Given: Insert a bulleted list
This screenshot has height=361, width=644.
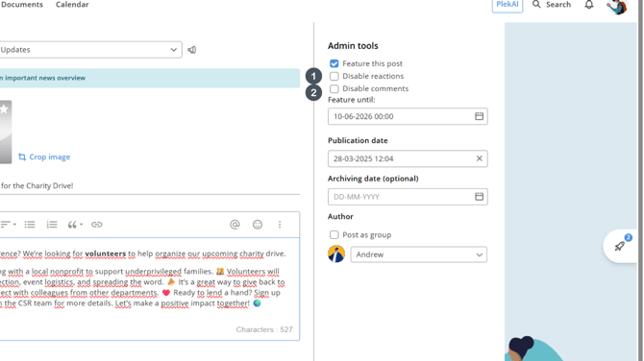Looking at the screenshot, I should click(x=30, y=225).
